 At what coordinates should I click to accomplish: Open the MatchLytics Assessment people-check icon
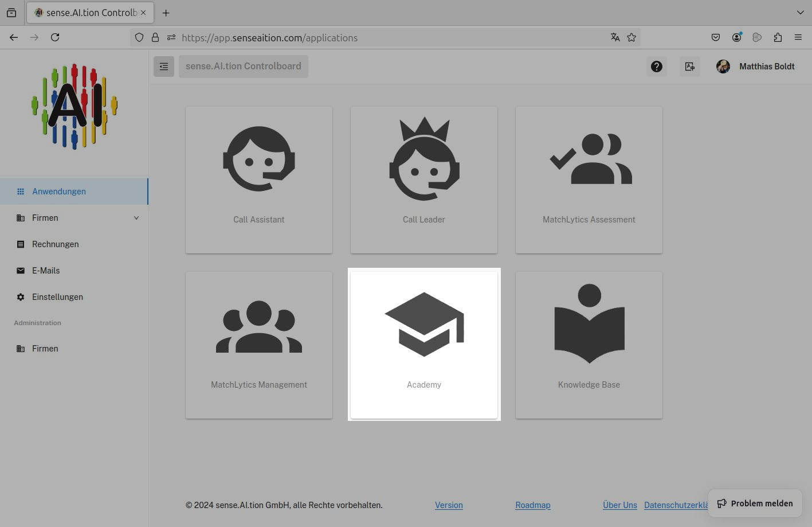pos(590,159)
